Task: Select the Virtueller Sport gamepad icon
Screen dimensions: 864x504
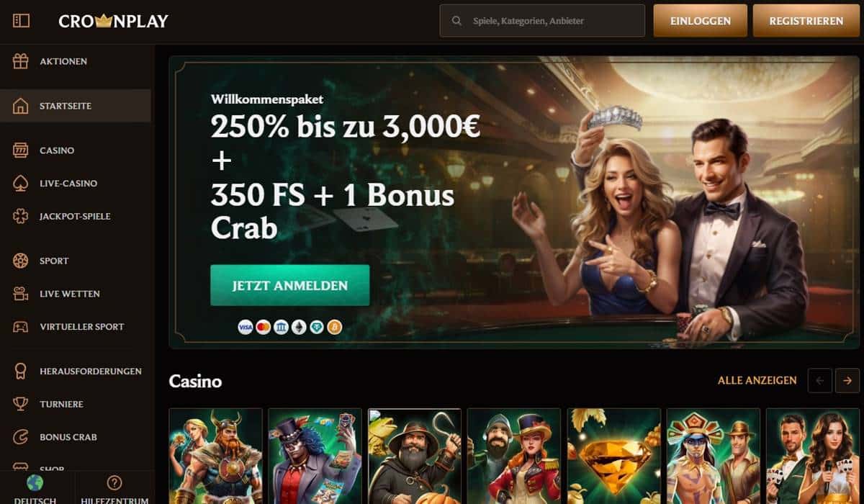Action: point(21,326)
